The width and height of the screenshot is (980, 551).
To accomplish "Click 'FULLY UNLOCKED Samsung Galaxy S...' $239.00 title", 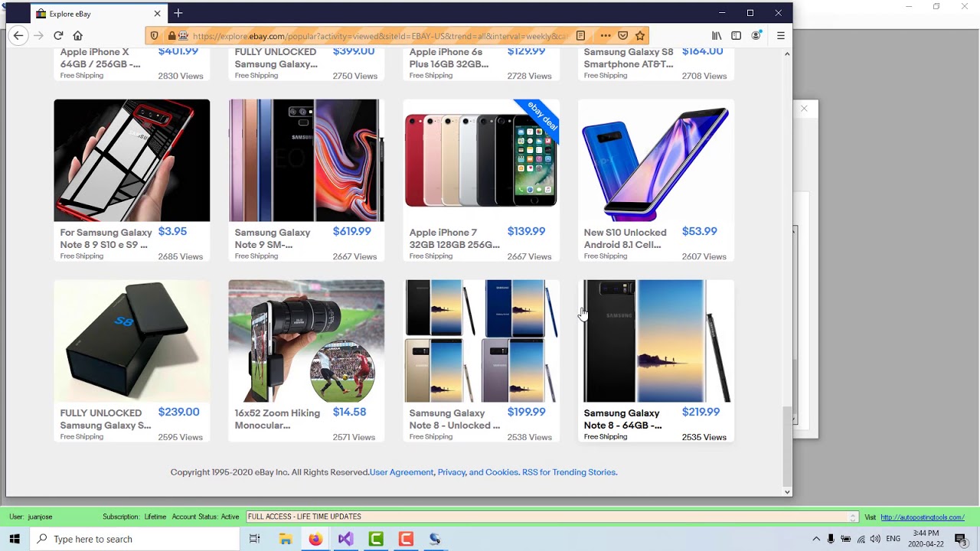I will [x=106, y=419].
